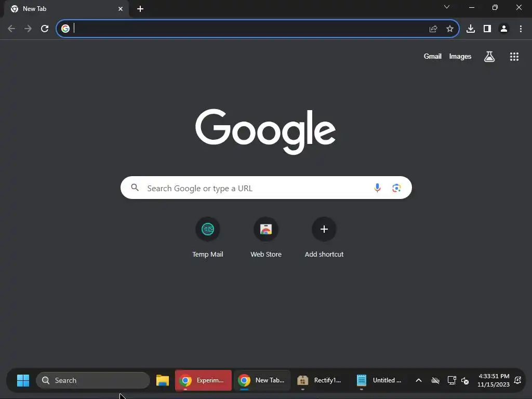
Task: Click the Google logo
Action: (x=265, y=131)
